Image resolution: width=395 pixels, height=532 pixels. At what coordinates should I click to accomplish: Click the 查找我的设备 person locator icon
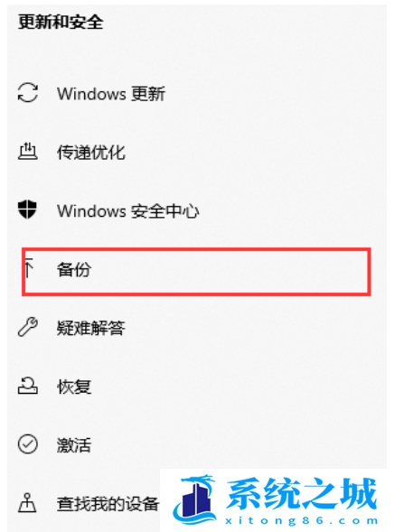click(27, 503)
